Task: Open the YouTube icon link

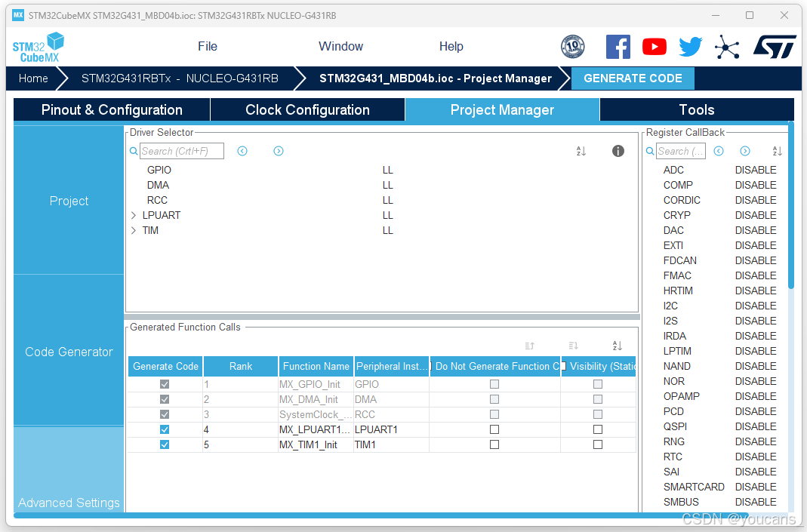Action: 655,47
